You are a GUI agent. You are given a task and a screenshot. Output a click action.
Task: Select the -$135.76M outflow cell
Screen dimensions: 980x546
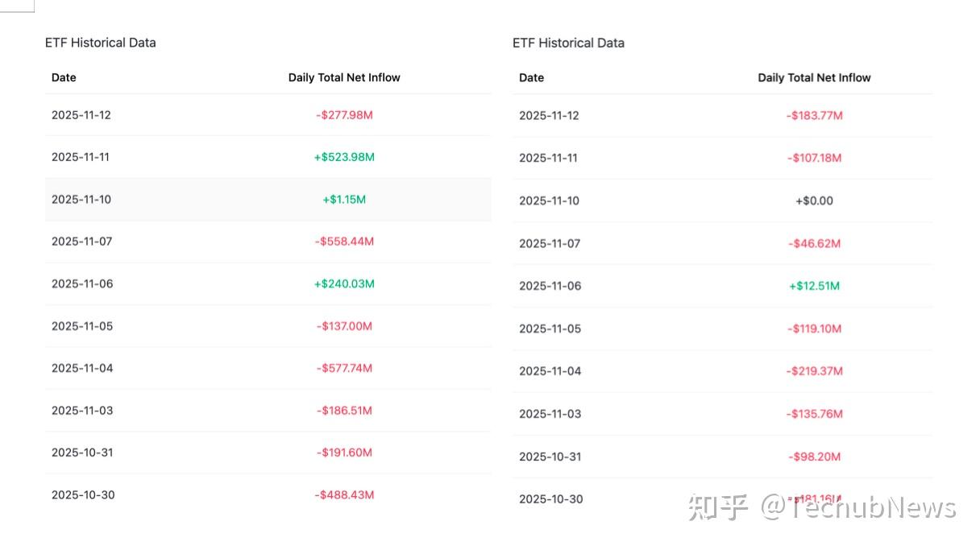coord(814,414)
